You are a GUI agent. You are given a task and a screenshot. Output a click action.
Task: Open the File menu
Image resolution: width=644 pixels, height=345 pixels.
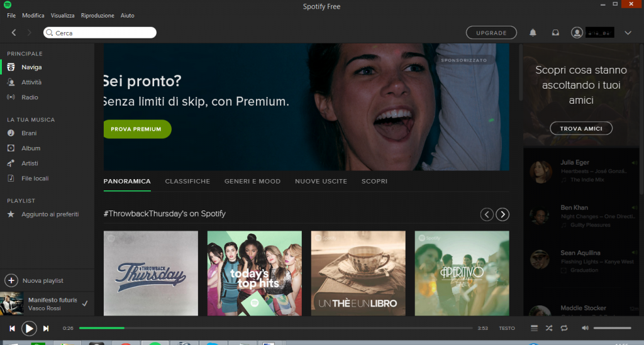click(x=11, y=16)
